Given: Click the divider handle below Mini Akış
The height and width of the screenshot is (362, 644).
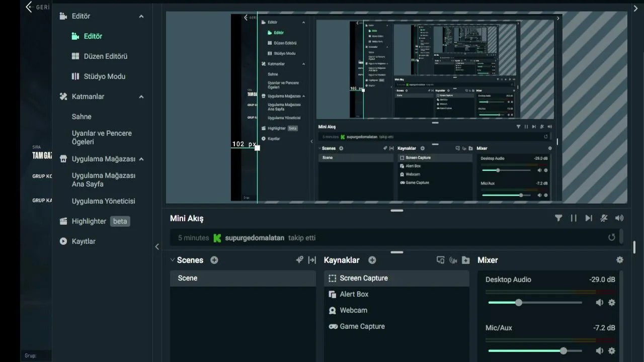Looking at the screenshot, I should click(x=397, y=252).
